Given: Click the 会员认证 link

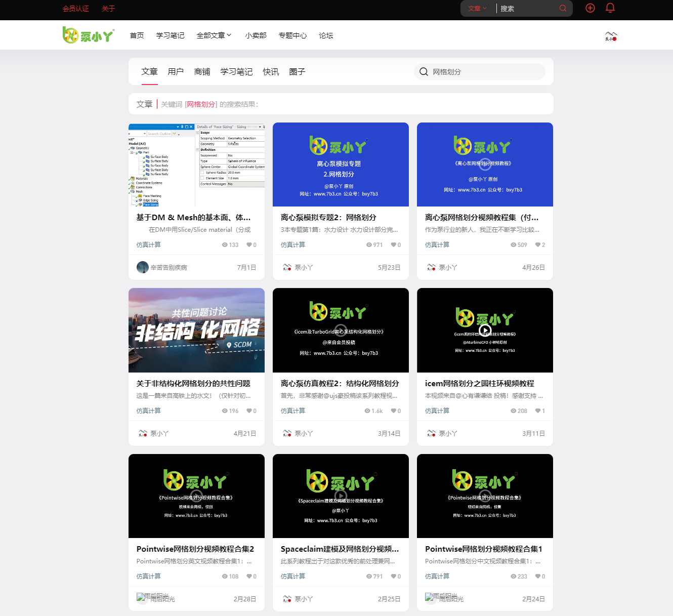Looking at the screenshot, I should (76, 9).
